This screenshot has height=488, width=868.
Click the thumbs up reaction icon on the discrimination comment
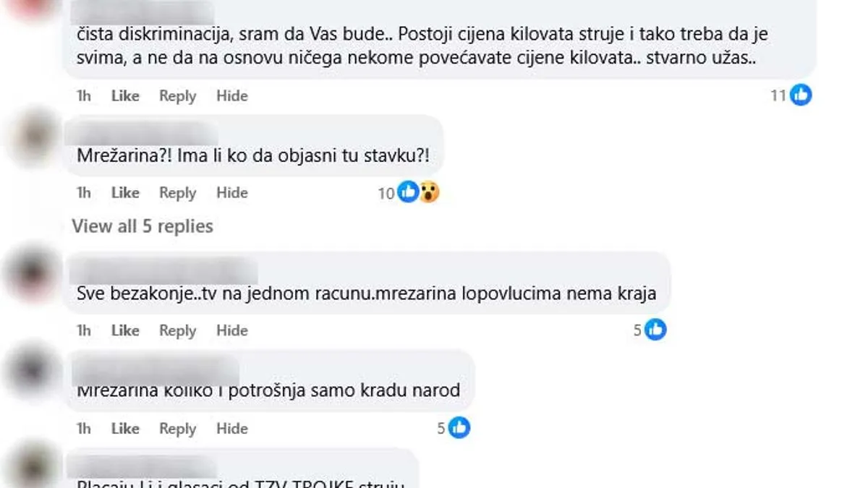(x=799, y=94)
